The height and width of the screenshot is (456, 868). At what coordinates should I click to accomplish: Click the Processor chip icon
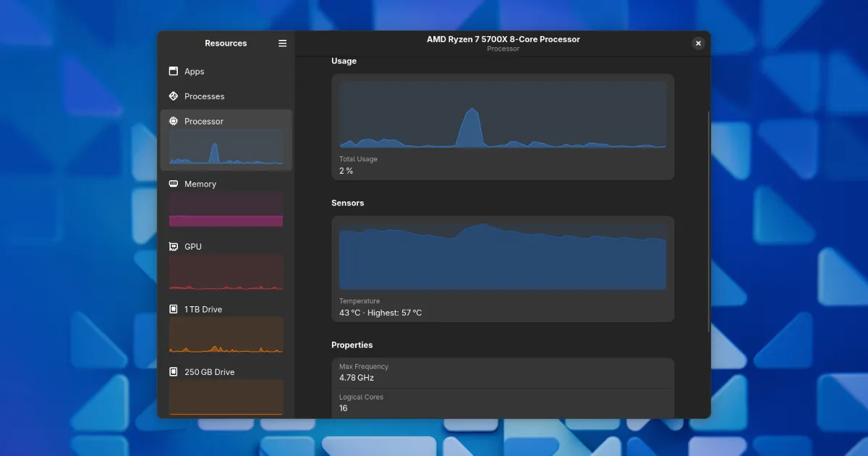(x=173, y=122)
